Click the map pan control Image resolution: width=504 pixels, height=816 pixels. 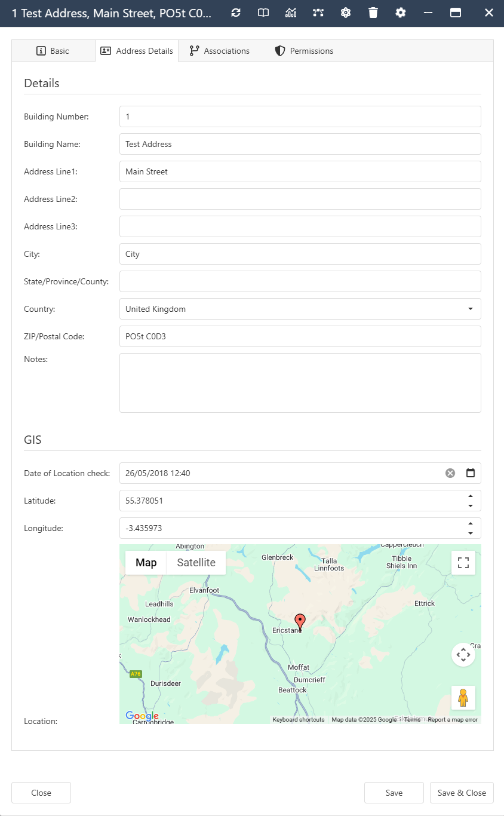pos(463,655)
